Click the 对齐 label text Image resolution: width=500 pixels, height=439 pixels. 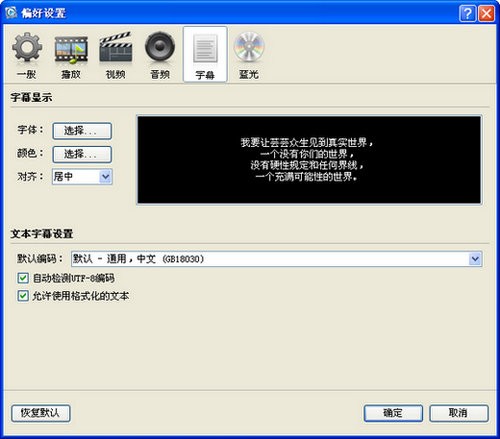click(30, 176)
